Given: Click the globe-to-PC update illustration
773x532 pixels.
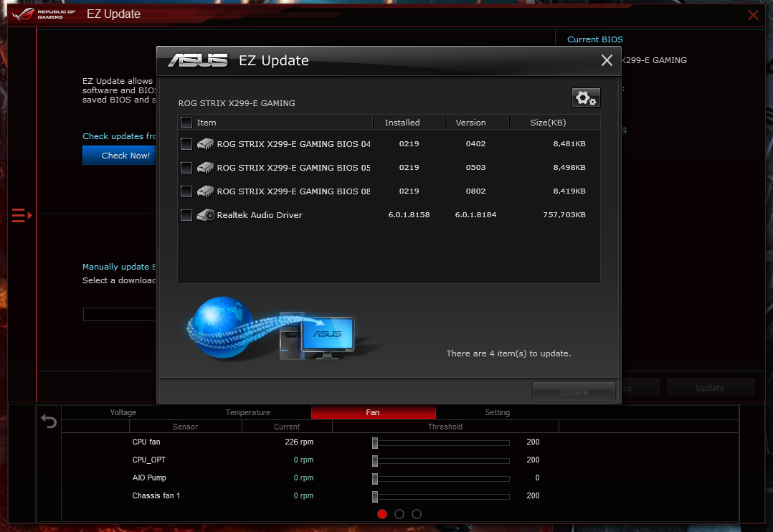Looking at the screenshot, I should (x=270, y=328).
